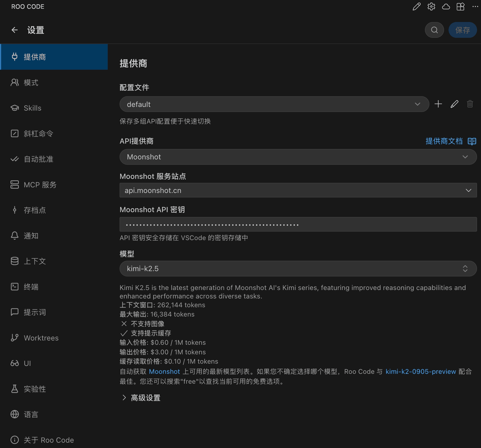The height and width of the screenshot is (448, 481).
Task: Rename profile using the pencil edit icon
Action: click(x=454, y=104)
